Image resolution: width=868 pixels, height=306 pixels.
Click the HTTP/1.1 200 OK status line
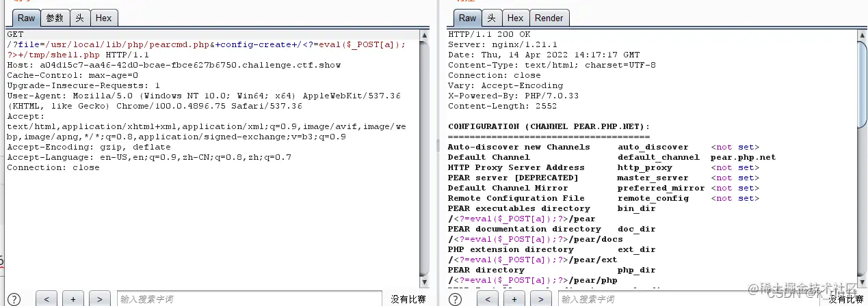click(x=489, y=34)
